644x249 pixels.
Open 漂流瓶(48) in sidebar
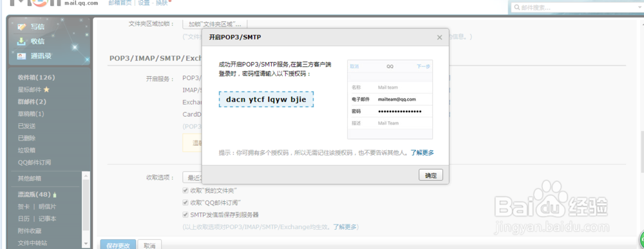point(34,194)
